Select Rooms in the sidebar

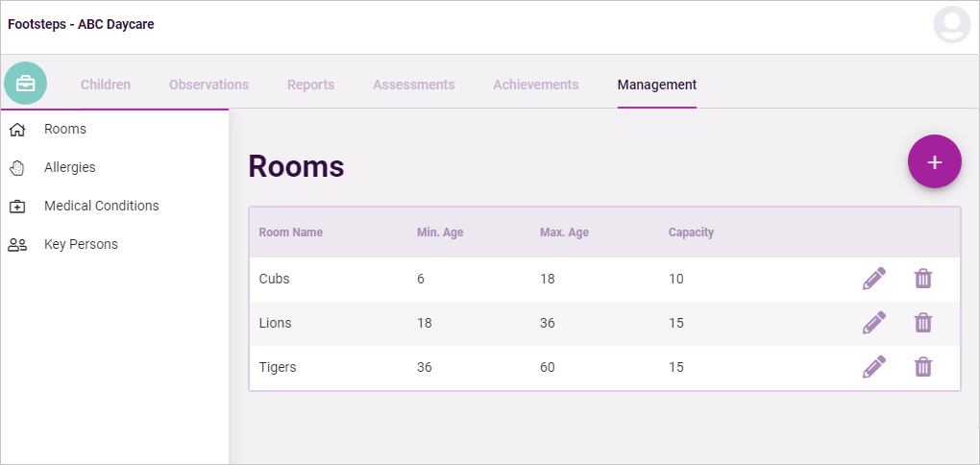tap(114, 130)
